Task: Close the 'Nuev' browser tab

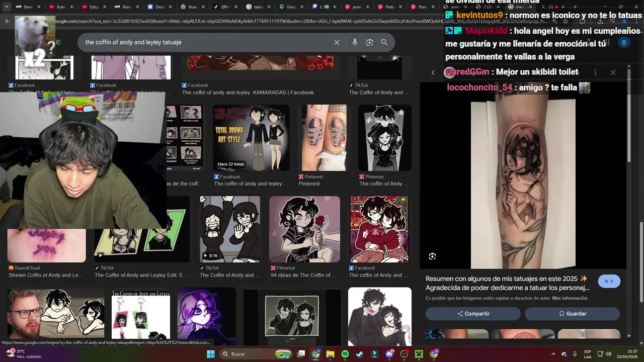Action: 203,7
